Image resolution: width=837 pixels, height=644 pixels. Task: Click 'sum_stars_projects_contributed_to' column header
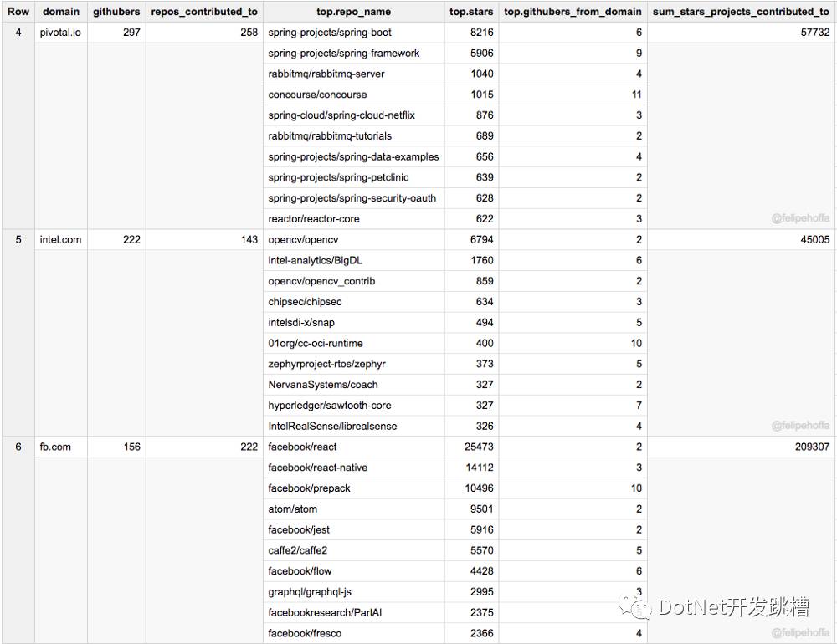[741, 12]
